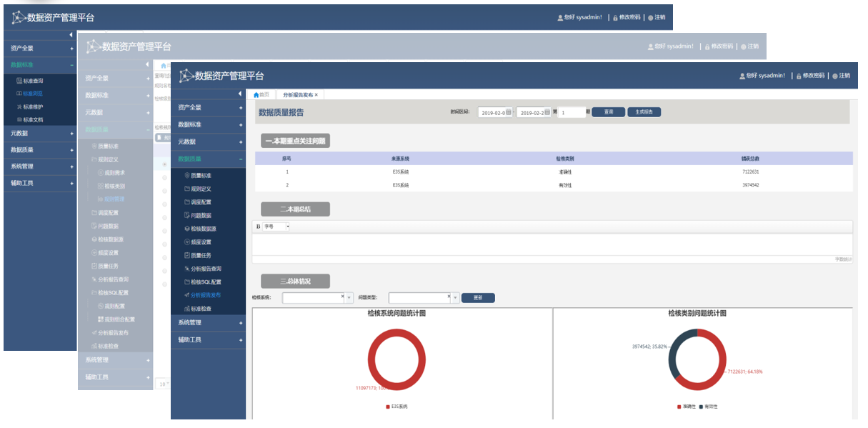Collapse 数据质量 in front window sidebar

pos(208,159)
